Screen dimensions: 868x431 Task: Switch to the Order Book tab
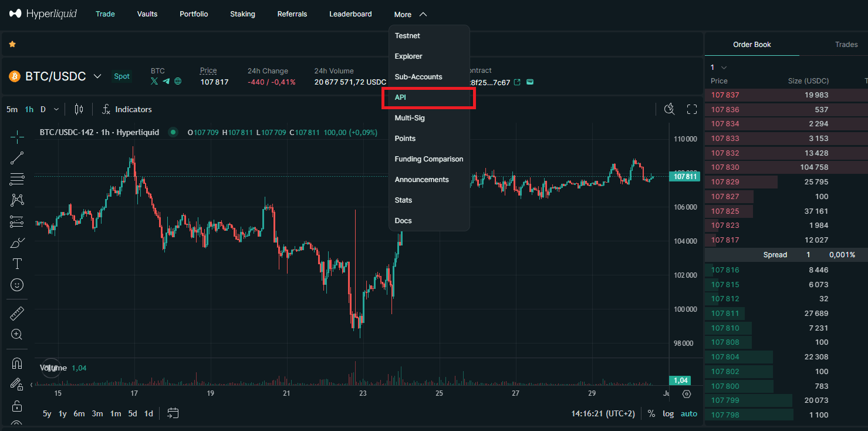click(752, 45)
